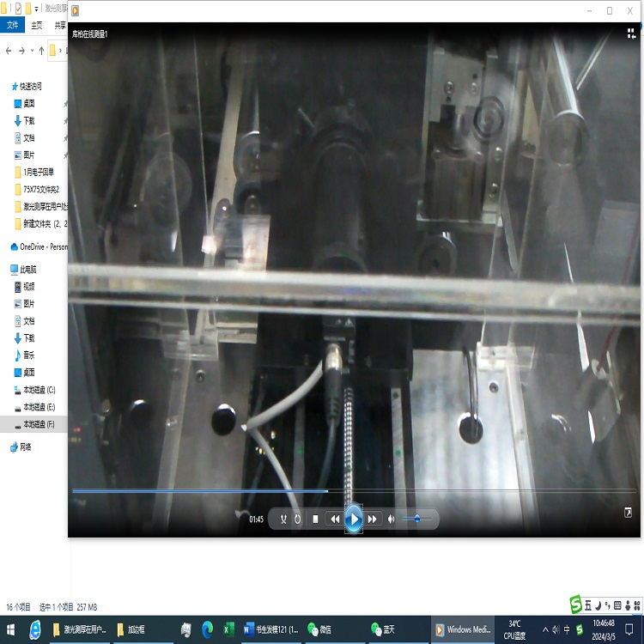
Task: Expand the recent locations dropdown arrow
Action: pyautogui.click(x=31, y=51)
